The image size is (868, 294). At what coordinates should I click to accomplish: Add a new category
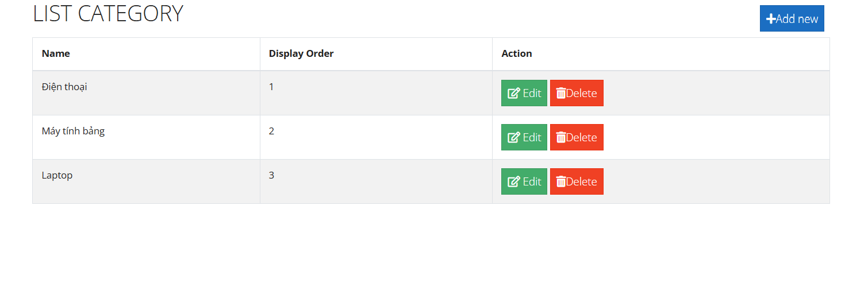click(x=792, y=18)
